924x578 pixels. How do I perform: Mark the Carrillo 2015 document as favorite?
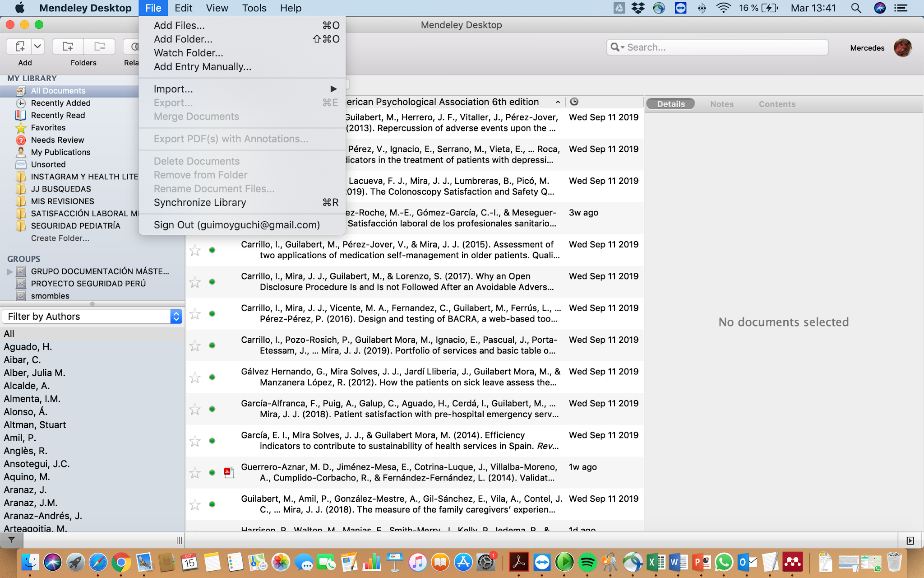tap(195, 250)
